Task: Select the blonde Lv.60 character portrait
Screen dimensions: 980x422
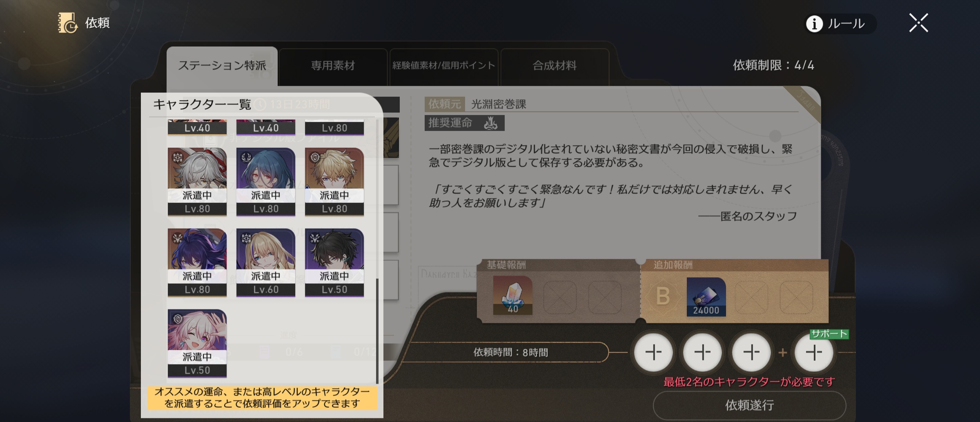Action: coord(266,262)
